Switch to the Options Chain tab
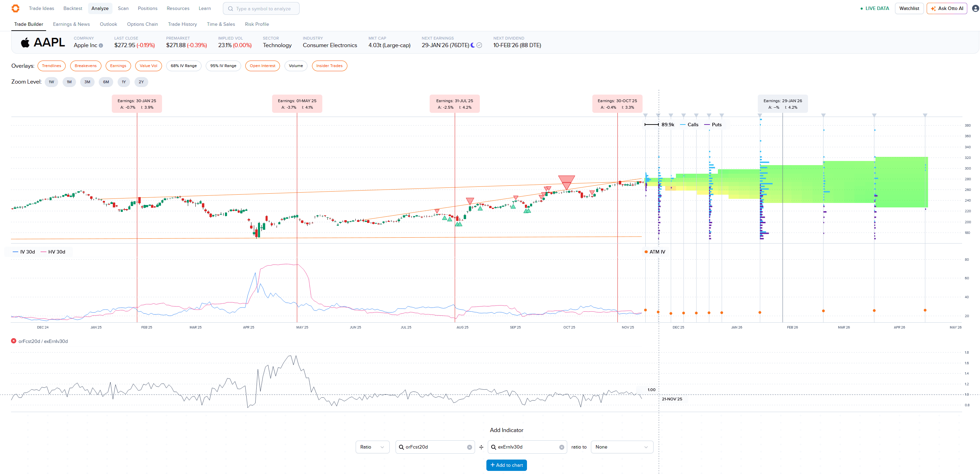Screen dimensions: 980x474 tap(142, 24)
